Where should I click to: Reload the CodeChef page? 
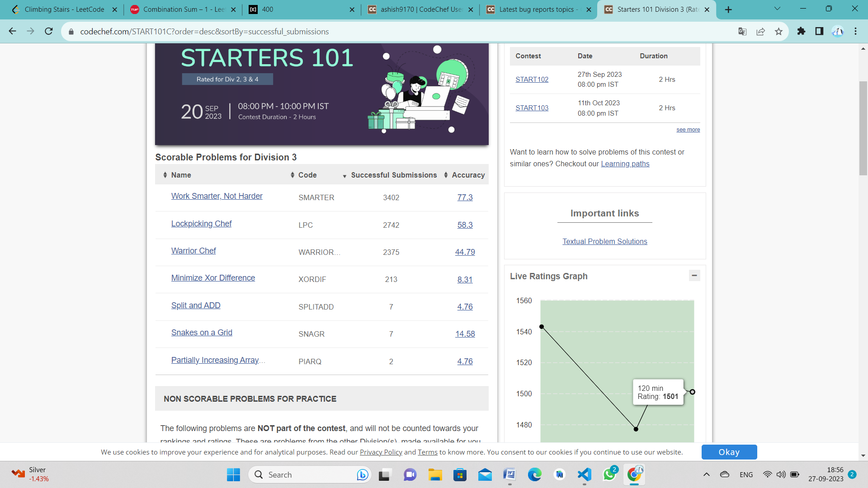[49, 31]
